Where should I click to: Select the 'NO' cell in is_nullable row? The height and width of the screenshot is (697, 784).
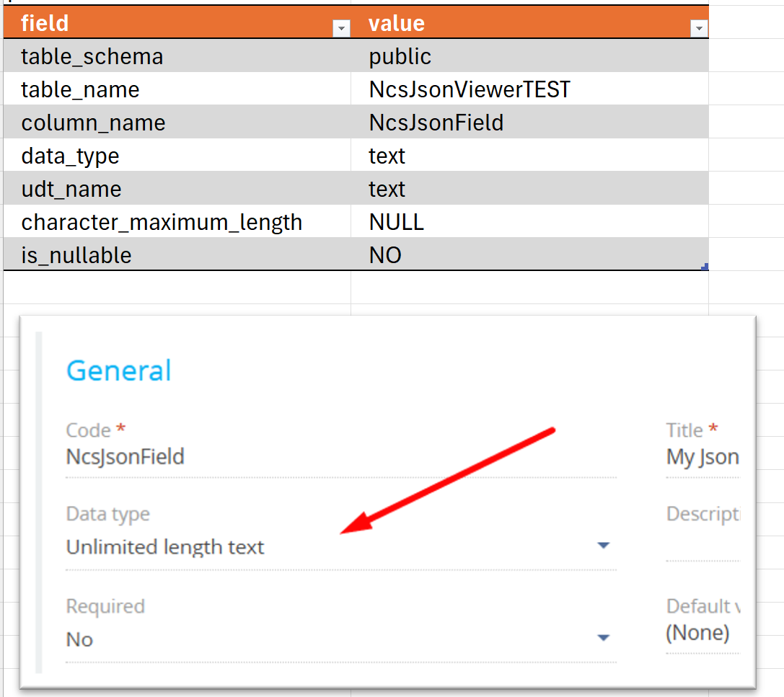(529, 254)
